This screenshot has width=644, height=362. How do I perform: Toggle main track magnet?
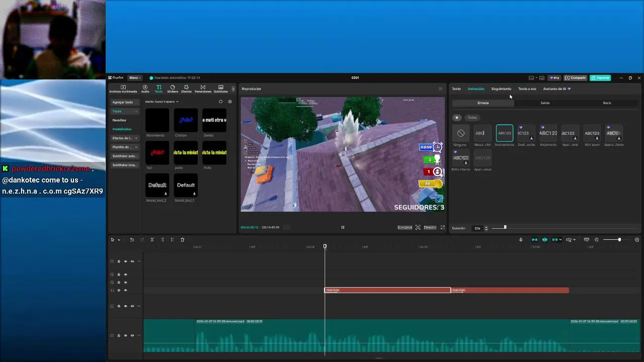click(534, 240)
